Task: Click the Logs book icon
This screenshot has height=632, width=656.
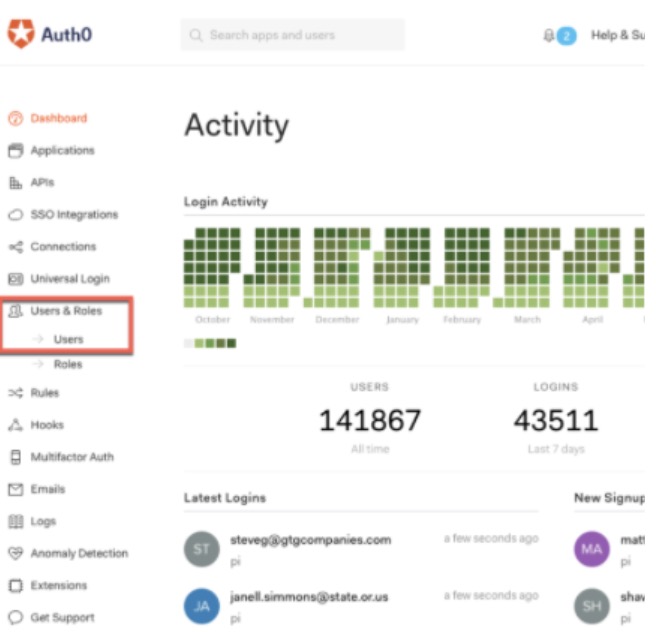Action: (x=15, y=522)
